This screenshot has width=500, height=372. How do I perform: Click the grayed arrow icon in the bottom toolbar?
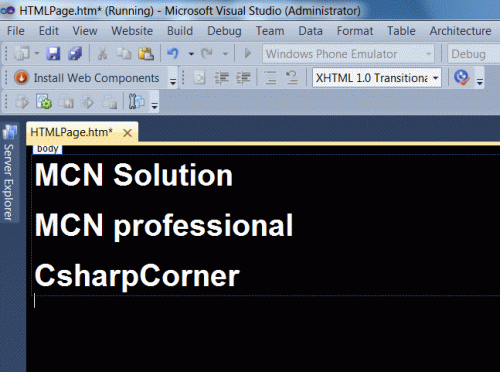click(88, 102)
